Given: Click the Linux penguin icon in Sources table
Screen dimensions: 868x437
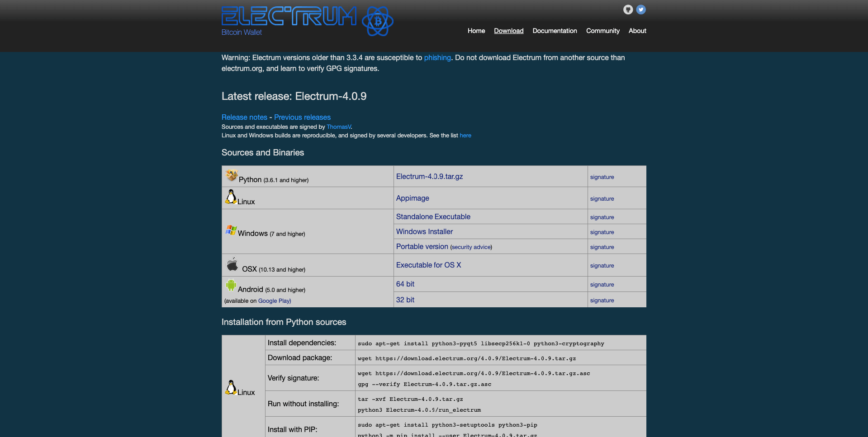Looking at the screenshot, I should pyautogui.click(x=231, y=197).
